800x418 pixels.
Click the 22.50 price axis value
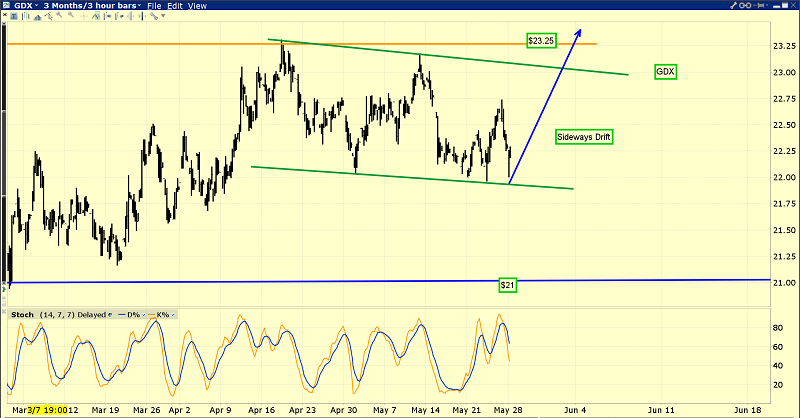(785, 125)
